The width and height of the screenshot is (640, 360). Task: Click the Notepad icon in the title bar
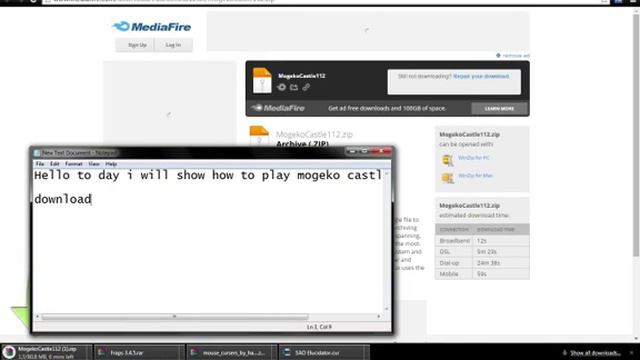[x=37, y=153]
